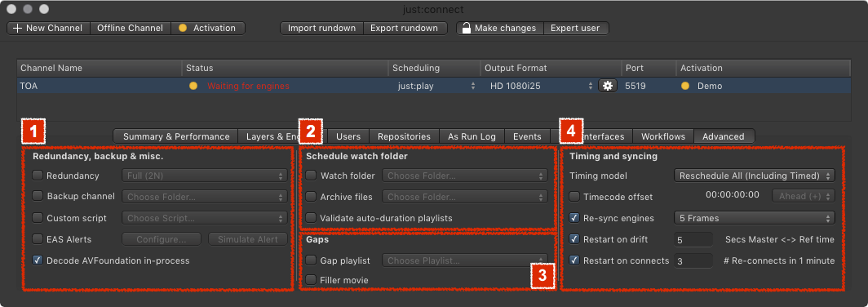Click yellow status dot next to Waiting for engines

[x=193, y=86]
